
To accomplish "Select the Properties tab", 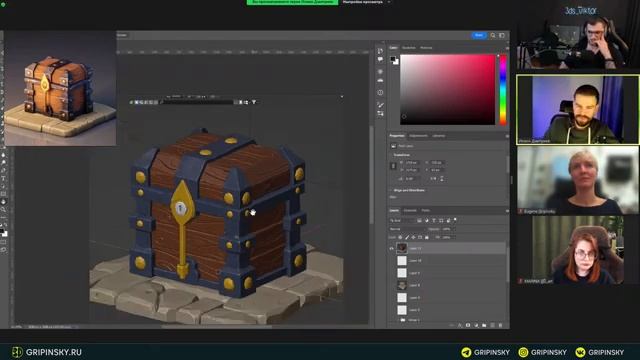I will pos(397,136).
